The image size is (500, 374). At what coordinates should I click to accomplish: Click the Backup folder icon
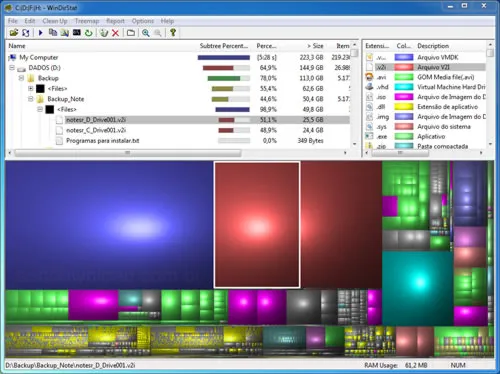31,78
